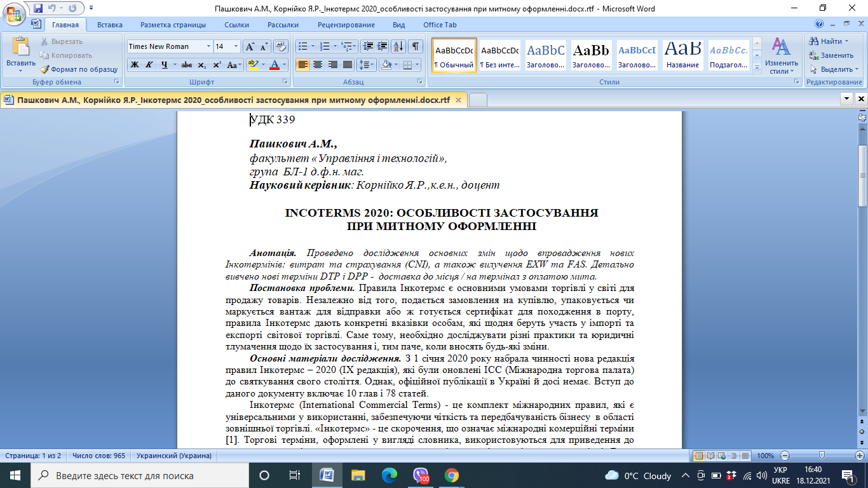Toggle justify text alignment
The width and height of the screenshot is (868, 488).
tap(348, 65)
